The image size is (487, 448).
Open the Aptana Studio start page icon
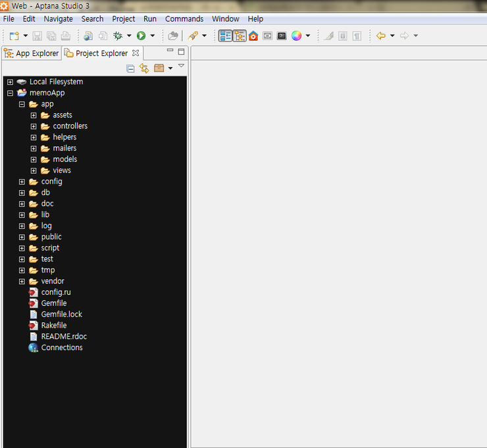pos(253,36)
